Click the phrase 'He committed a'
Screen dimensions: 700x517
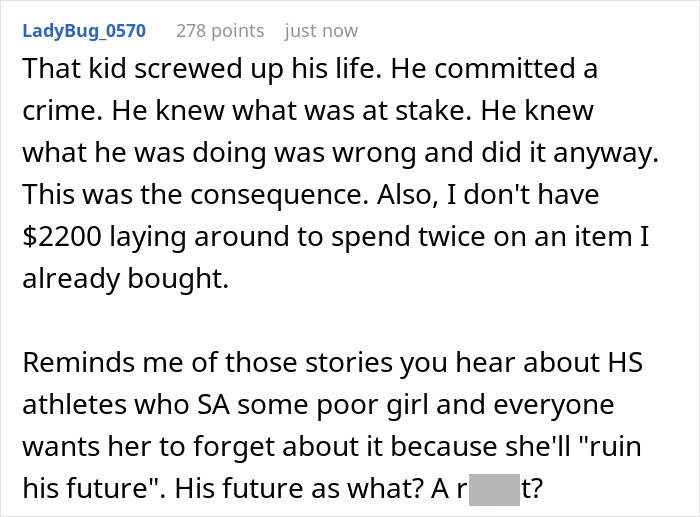coord(494,69)
